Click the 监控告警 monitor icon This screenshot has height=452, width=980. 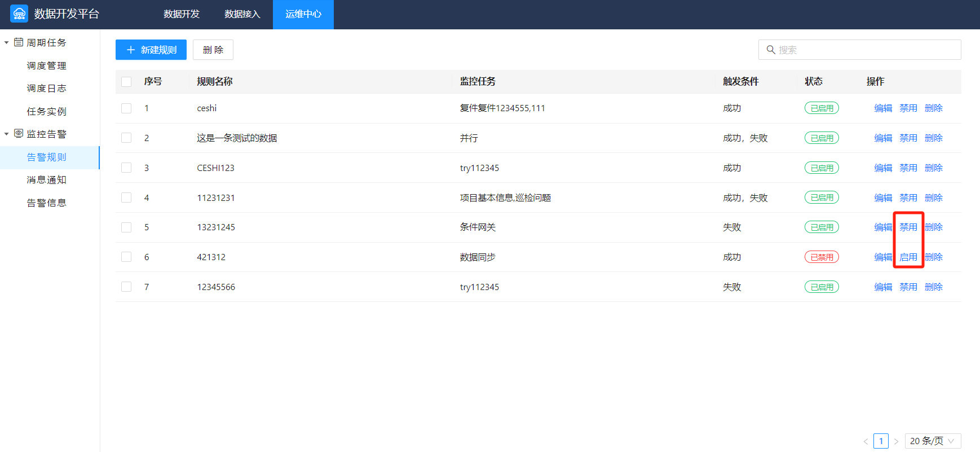[19, 134]
